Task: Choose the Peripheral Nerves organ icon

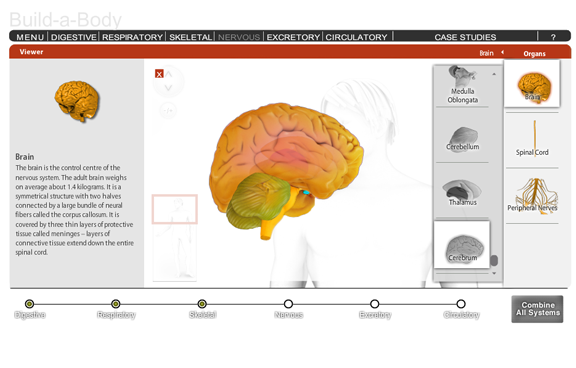Action: point(532,195)
